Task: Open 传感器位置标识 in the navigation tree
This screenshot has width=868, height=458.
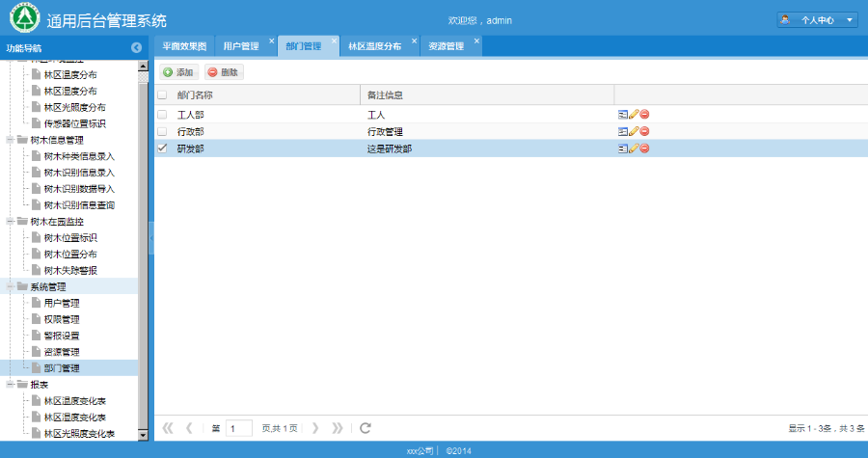Action: (x=74, y=124)
